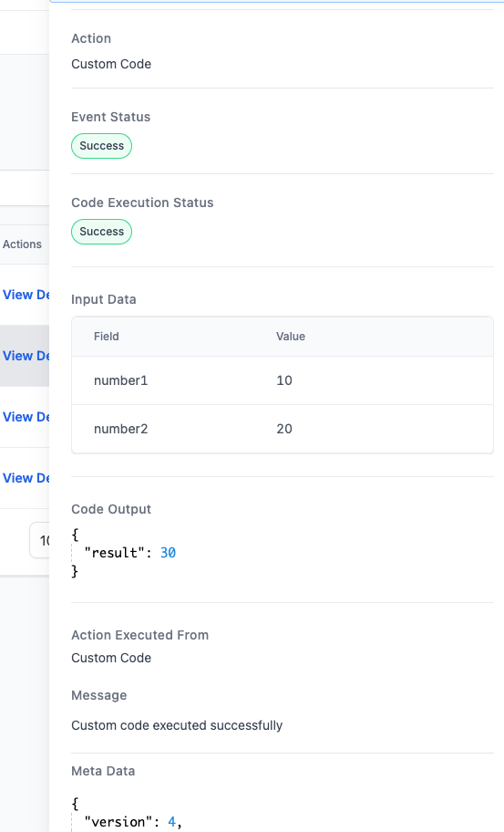The height and width of the screenshot is (832, 504).
Task: Click the Meta Data heading
Action: pos(103,771)
